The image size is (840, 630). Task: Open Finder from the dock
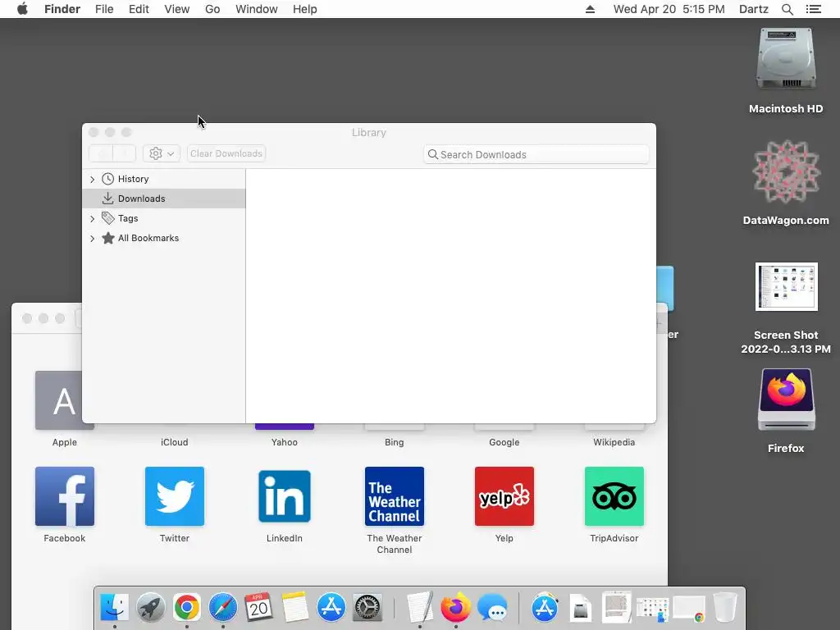[x=115, y=608]
